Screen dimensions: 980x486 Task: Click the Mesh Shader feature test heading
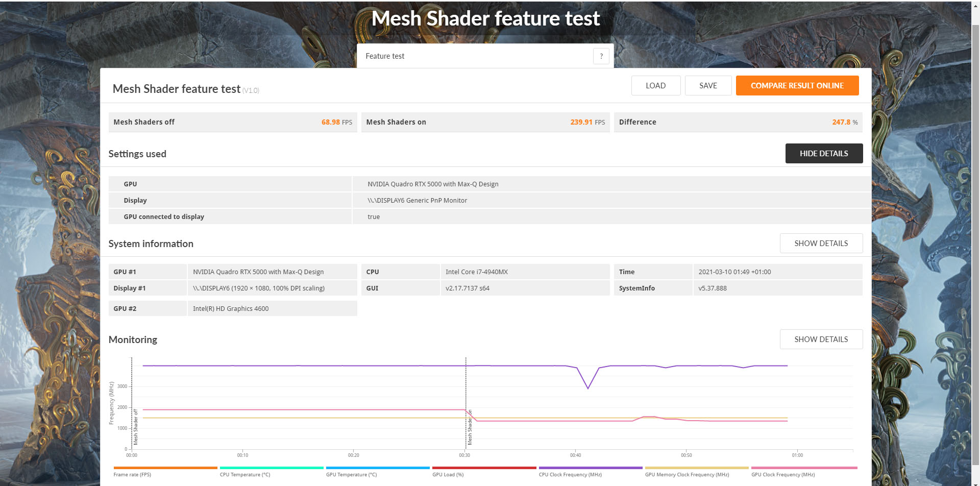[176, 89]
